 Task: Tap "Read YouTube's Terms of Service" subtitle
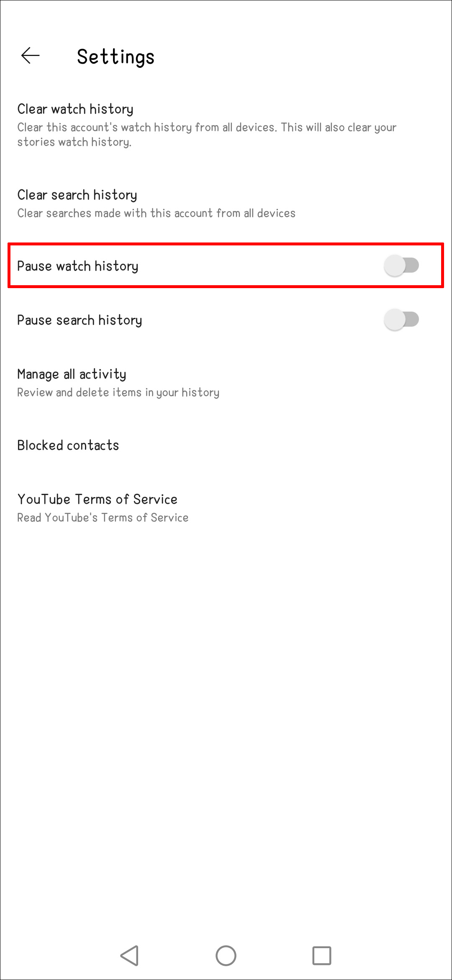(103, 518)
